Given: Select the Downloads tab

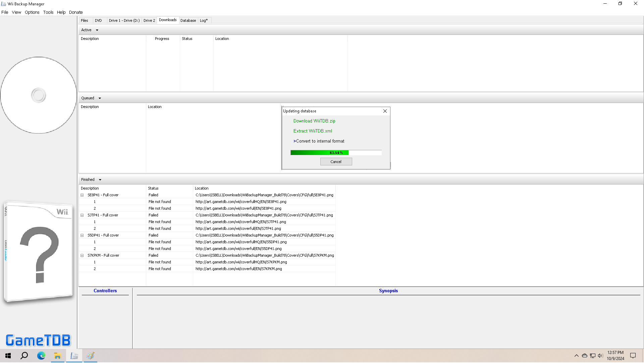Looking at the screenshot, I should (x=168, y=20).
